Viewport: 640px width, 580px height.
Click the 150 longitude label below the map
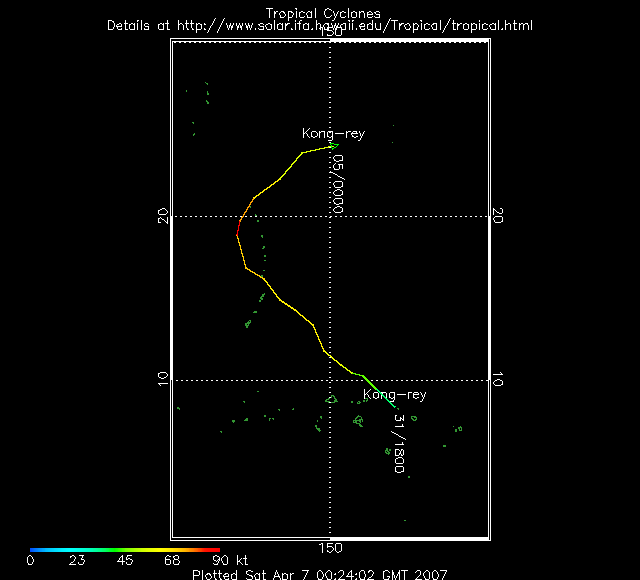click(x=330, y=547)
